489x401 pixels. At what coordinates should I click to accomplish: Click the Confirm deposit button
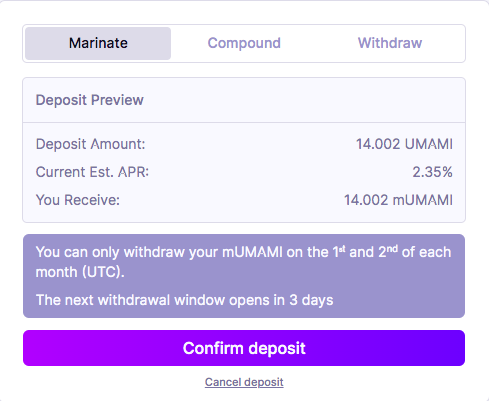(244, 348)
